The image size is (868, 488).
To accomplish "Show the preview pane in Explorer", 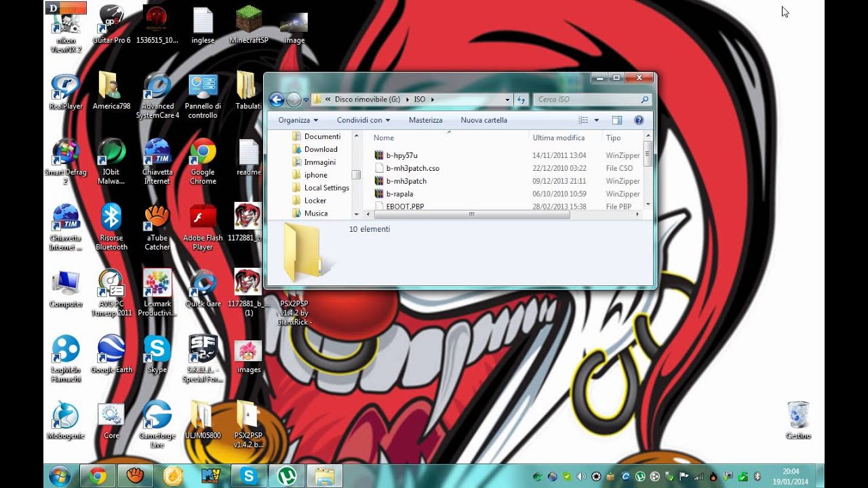I will click(617, 120).
